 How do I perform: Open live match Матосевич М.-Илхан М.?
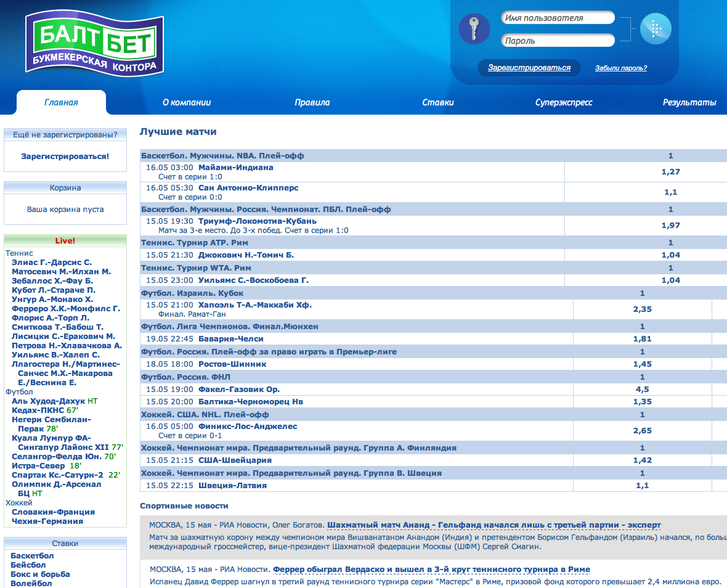coord(61,272)
